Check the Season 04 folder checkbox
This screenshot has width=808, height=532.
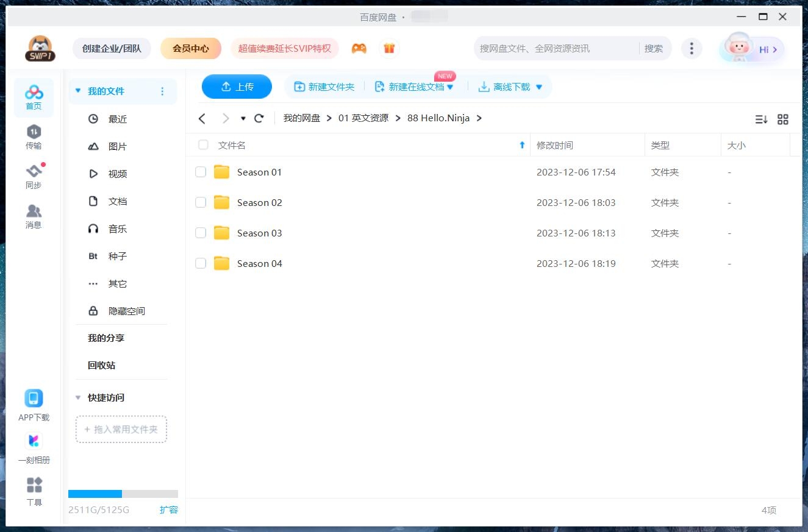(x=201, y=263)
